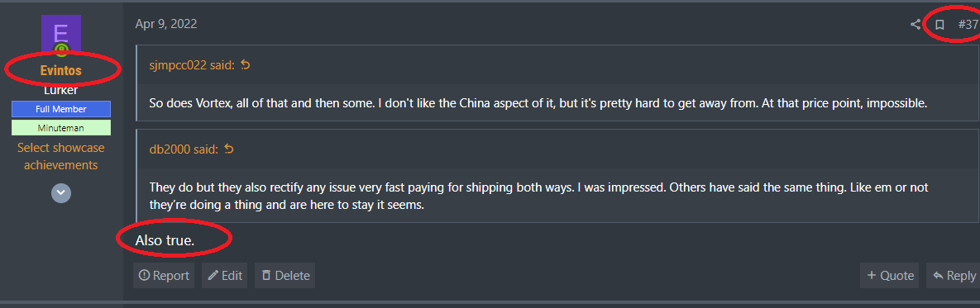Viewport: 980px width, 308px height.
Task: Report this post
Action: point(164,276)
